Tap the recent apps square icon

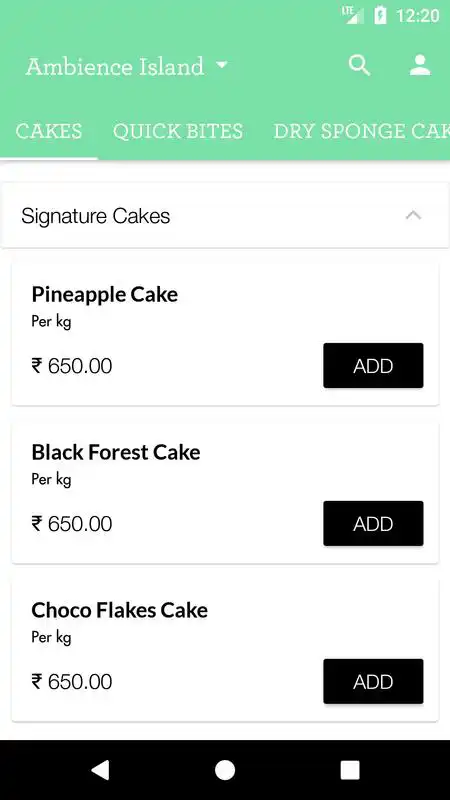click(350, 770)
